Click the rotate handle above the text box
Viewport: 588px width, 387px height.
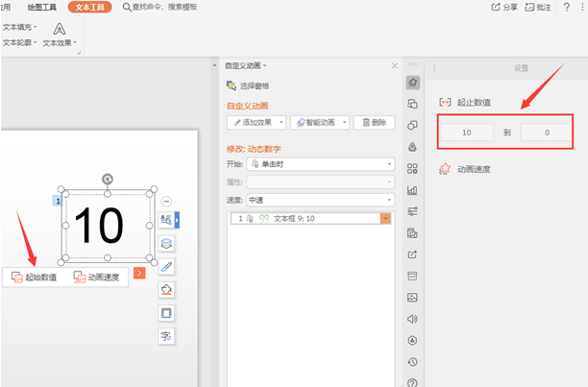pyautogui.click(x=108, y=179)
